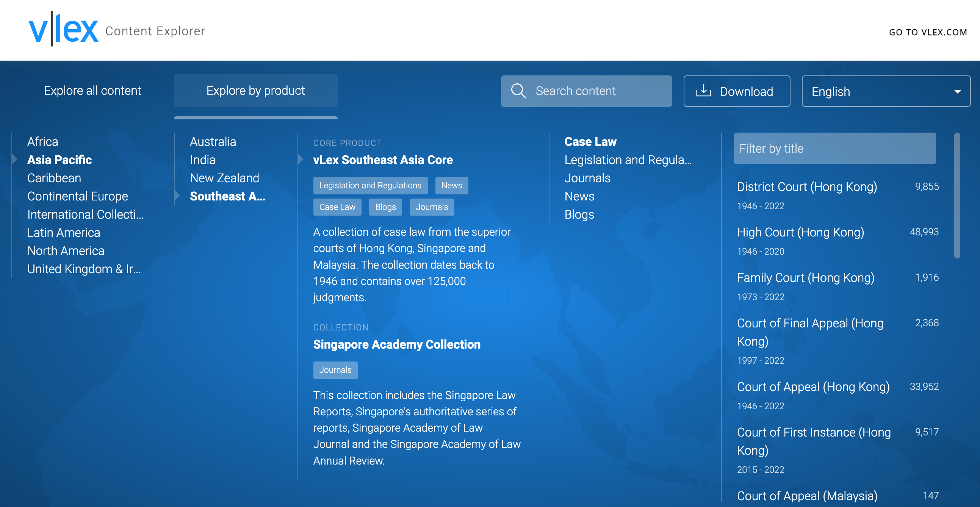Select United Kingdom & Ireland region
Screen dimensions: 980x507
tap(84, 269)
